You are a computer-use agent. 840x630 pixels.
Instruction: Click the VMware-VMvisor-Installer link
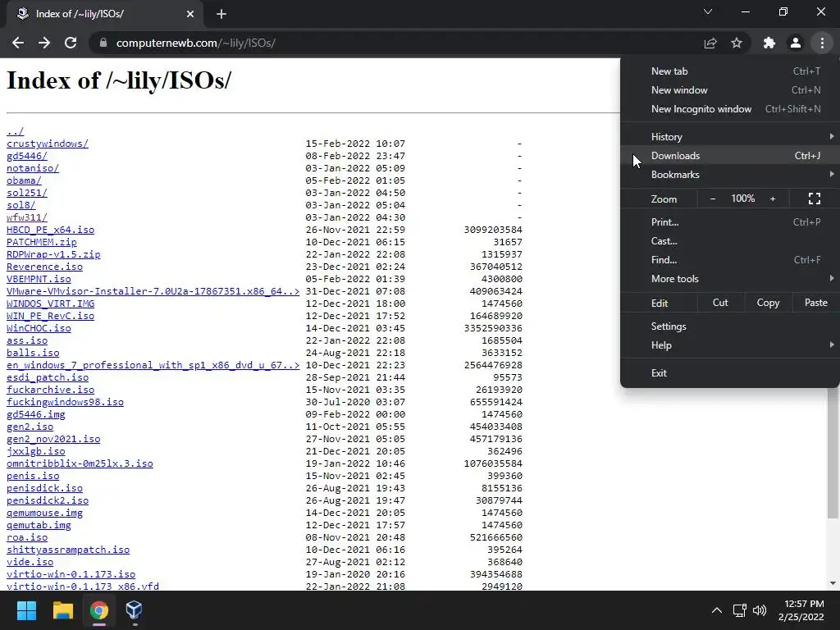[x=153, y=291]
